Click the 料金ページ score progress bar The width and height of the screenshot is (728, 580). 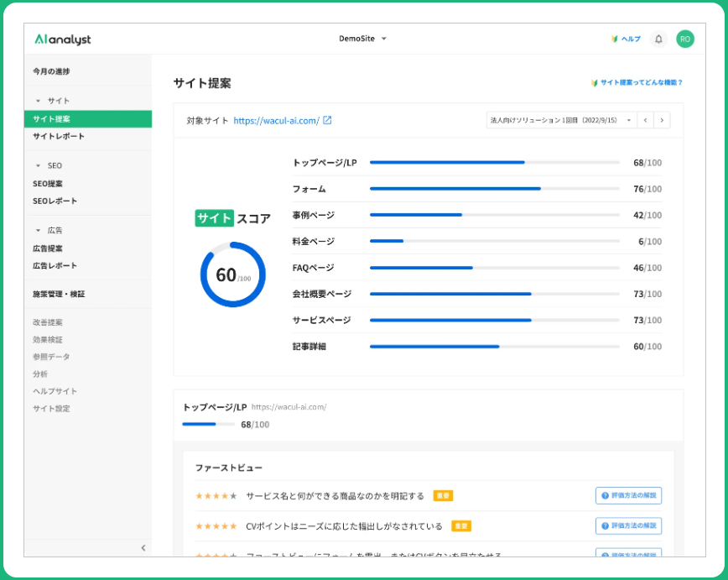coord(494,241)
